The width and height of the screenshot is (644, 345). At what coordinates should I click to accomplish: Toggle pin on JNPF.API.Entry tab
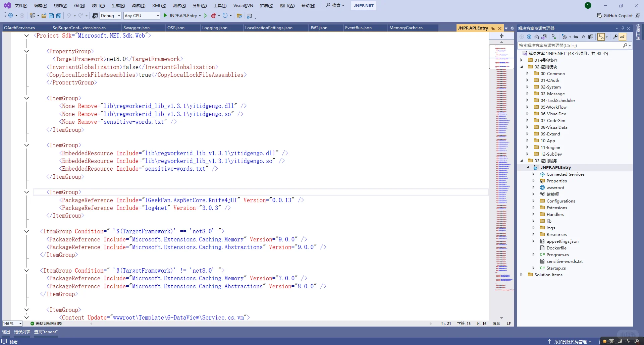[493, 28]
